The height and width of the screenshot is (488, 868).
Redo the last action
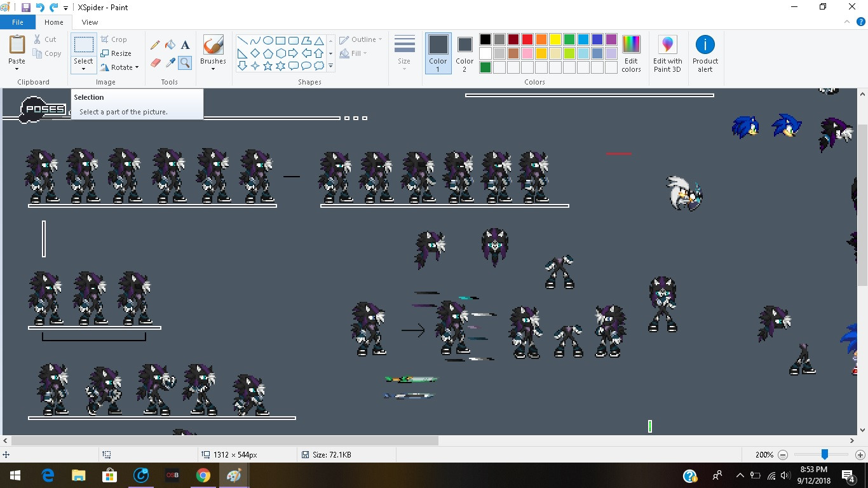click(x=54, y=8)
